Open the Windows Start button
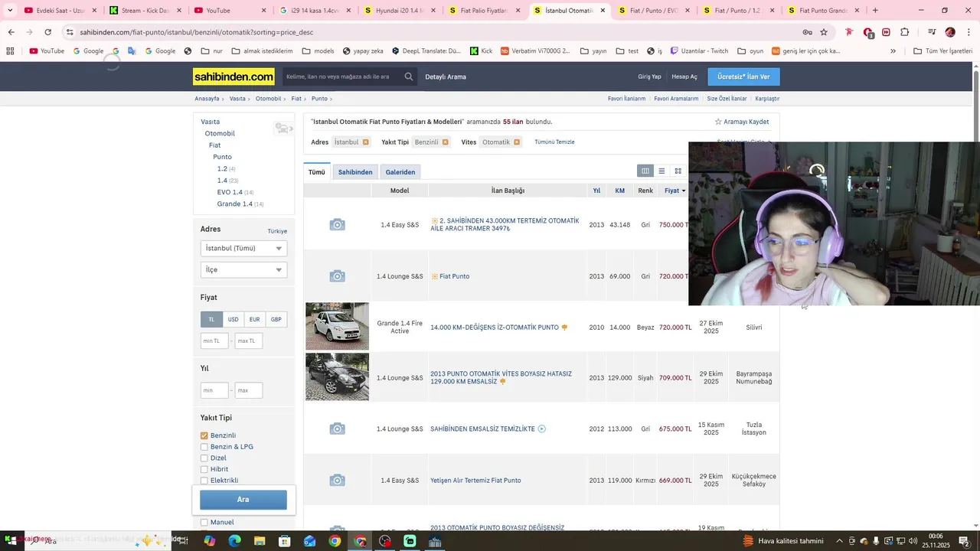This screenshot has height=551, width=980. pyautogui.click(x=11, y=541)
